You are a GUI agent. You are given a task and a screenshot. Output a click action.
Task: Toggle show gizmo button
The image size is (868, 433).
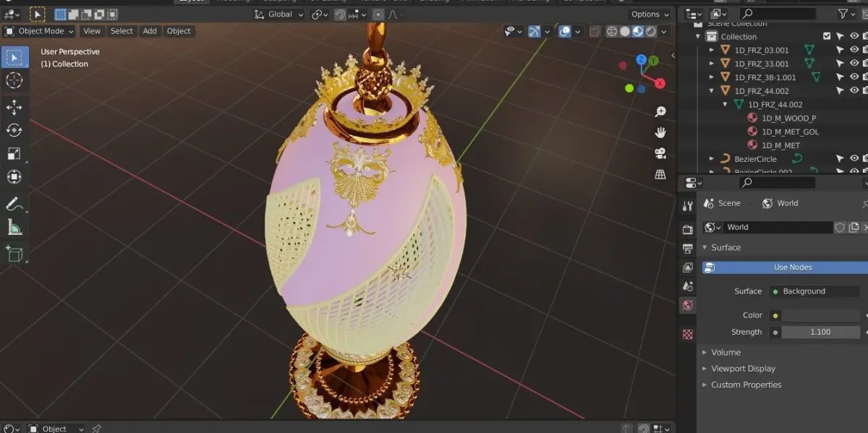click(x=534, y=31)
